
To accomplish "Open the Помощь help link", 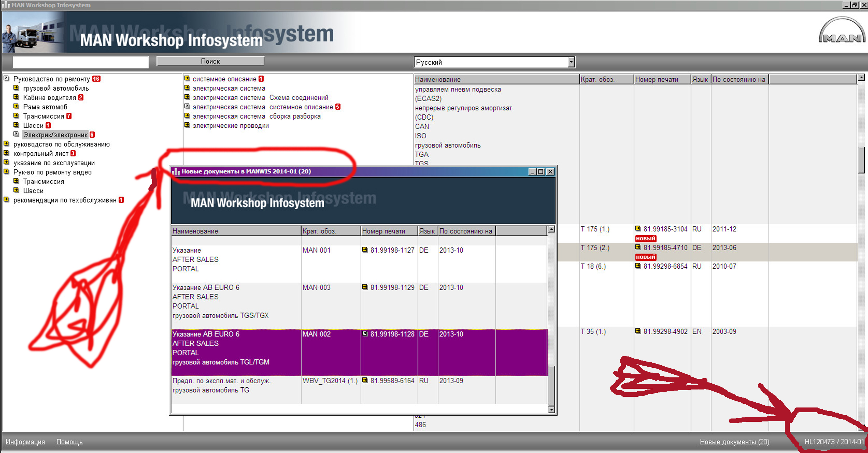I will pos(69,442).
